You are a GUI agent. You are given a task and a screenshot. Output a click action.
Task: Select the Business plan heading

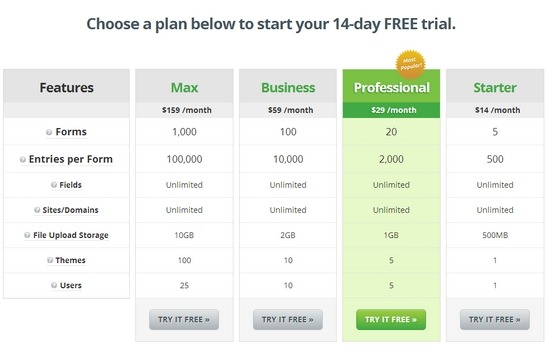click(x=288, y=88)
